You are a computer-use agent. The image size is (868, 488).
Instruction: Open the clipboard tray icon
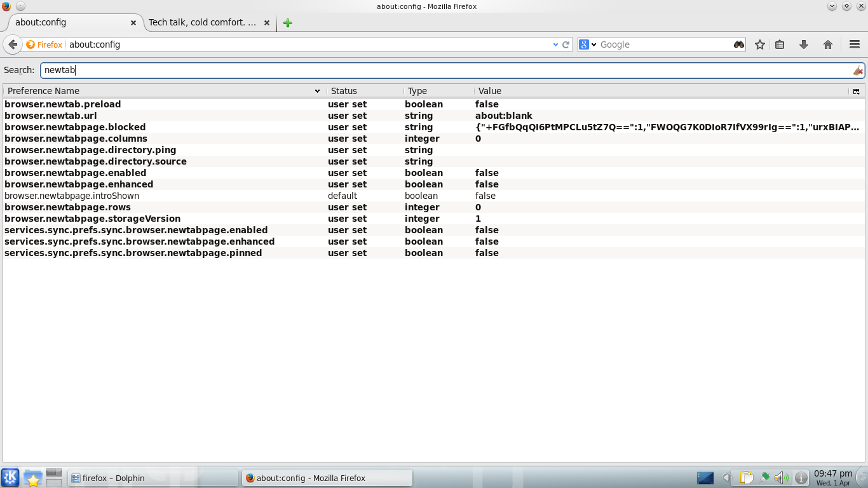click(746, 477)
